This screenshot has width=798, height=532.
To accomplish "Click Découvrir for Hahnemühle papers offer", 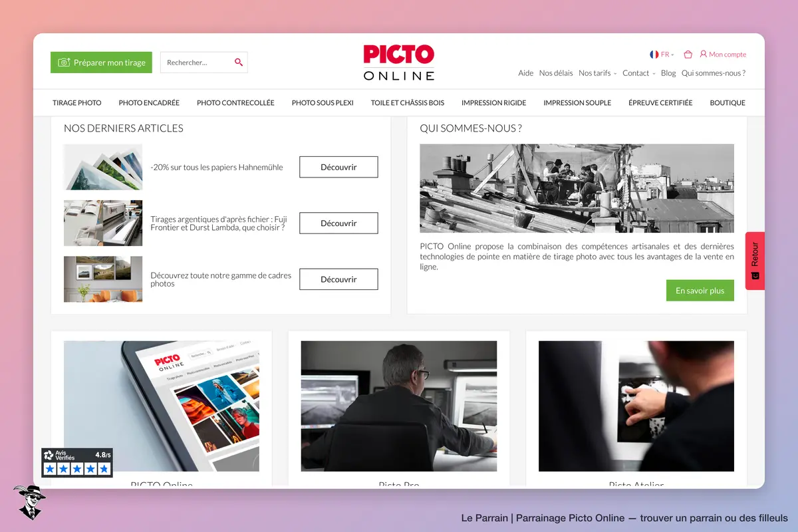I will (x=338, y=167).
